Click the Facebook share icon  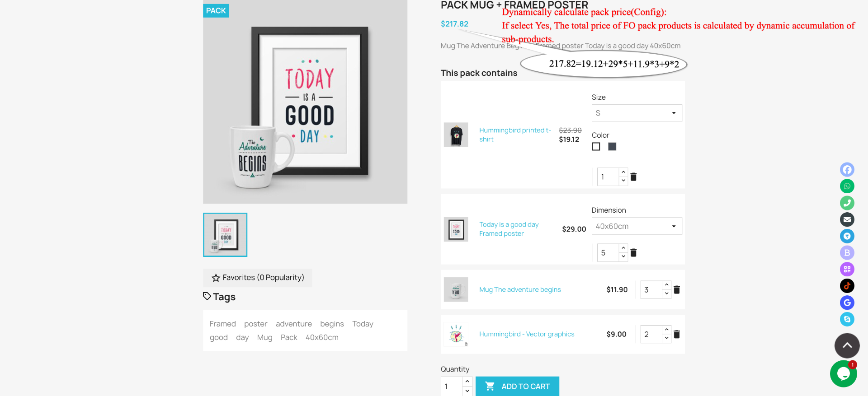click(847, 170)
